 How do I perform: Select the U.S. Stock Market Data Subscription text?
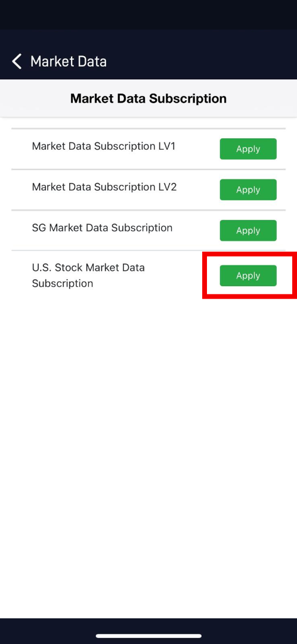(88, 275)
